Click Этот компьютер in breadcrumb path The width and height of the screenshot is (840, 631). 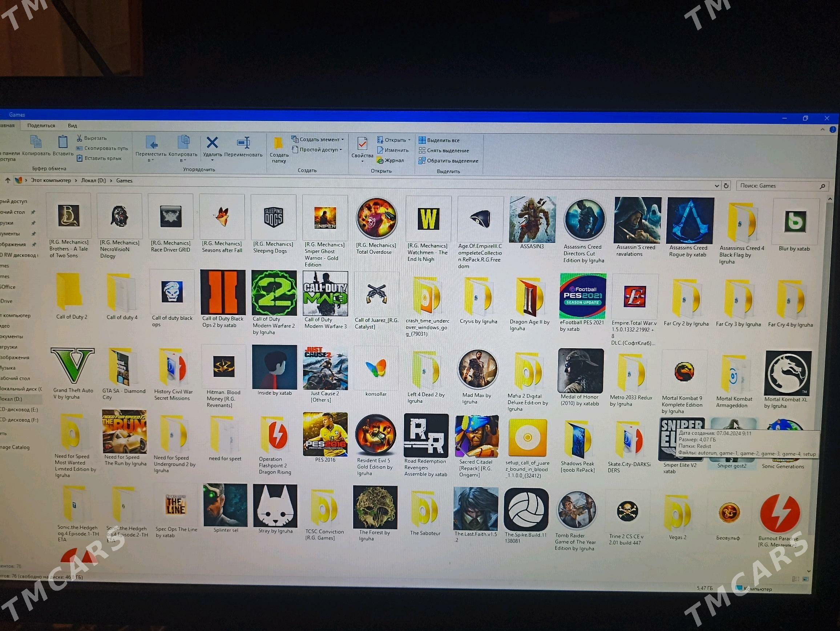(x=51, y=180)
